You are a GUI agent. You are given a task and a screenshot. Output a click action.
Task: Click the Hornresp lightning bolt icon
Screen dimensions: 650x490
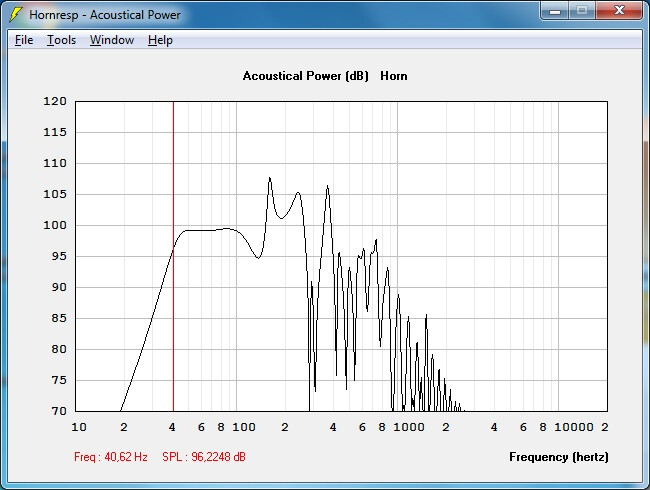pos(15,15)
